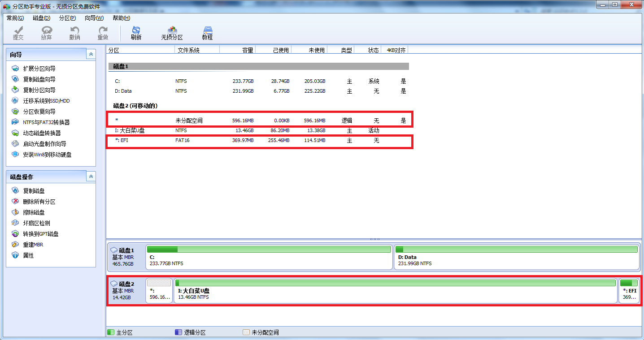Click the 未分配空间 legend swatch
This screenshot has width=644, height=340.
pyautogui.click(x=246, y=332)
